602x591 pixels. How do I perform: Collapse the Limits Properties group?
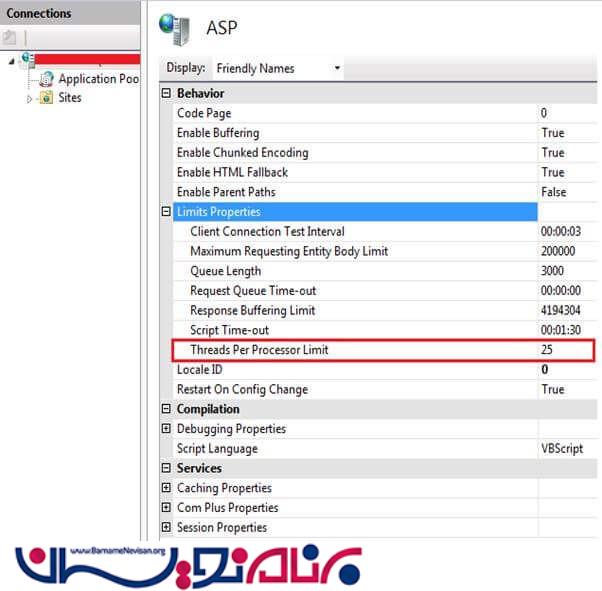click(x=166, y=211)
